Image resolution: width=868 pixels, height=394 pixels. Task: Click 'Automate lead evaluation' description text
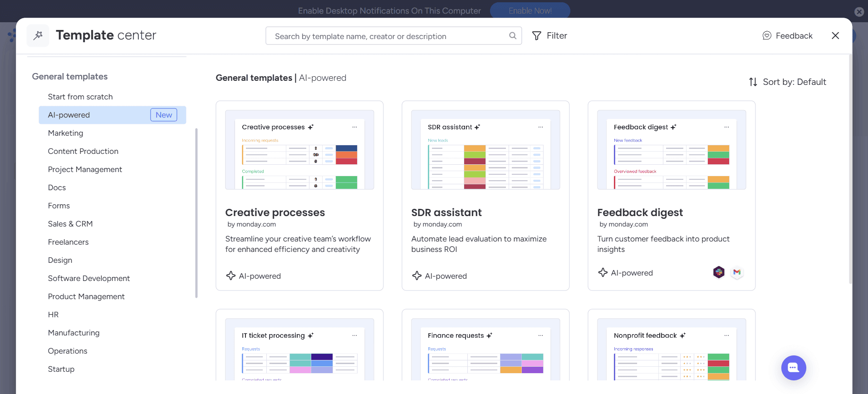479,244
